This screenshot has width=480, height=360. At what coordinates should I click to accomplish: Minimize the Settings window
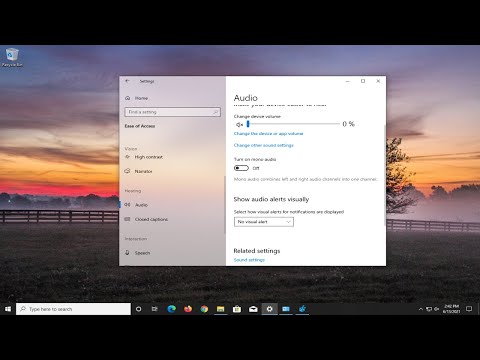348,81
